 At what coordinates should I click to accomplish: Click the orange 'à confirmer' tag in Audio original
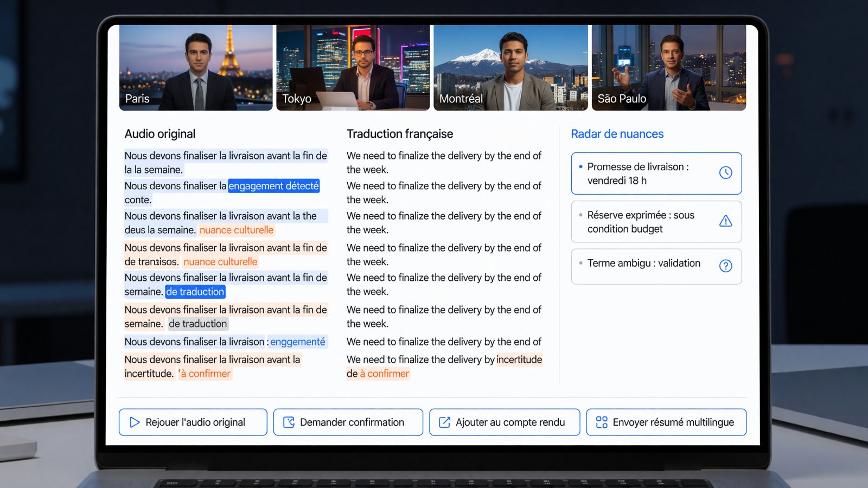205,374
